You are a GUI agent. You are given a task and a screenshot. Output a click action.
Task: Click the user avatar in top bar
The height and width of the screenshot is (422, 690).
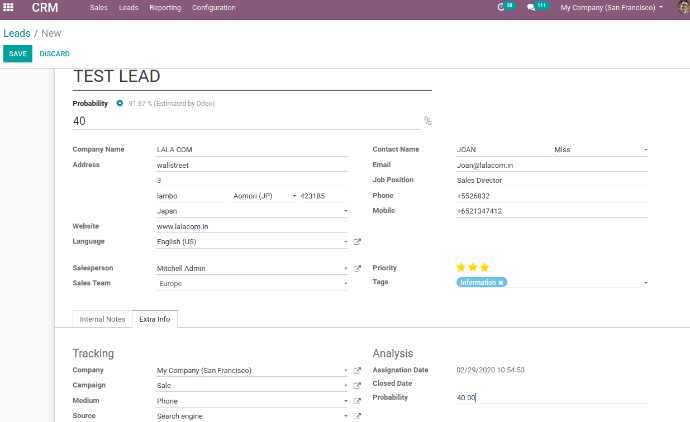pyautogui.click(x=683, y=7)
